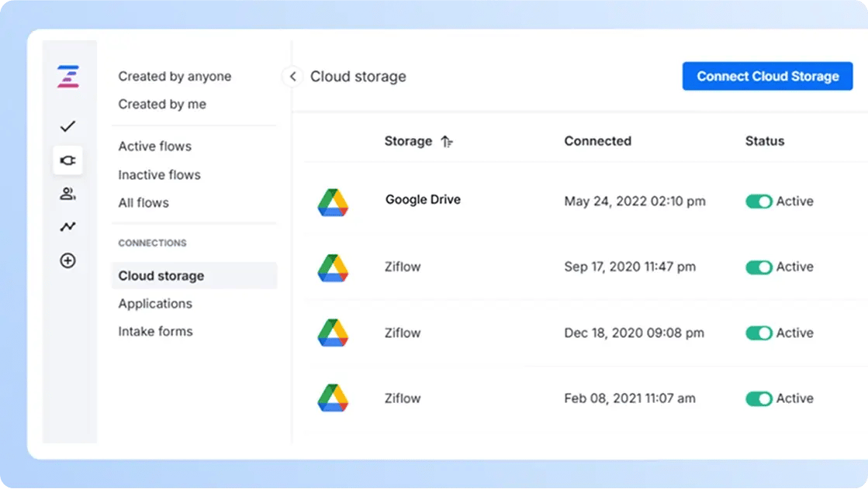Screen dimensions: 868x489
Task: Select the checkmark proofs icon in sidebar
Action: point(68,126)
